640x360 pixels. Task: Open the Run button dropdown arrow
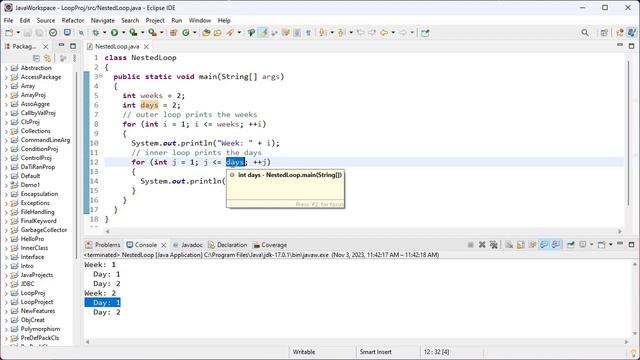123,33
